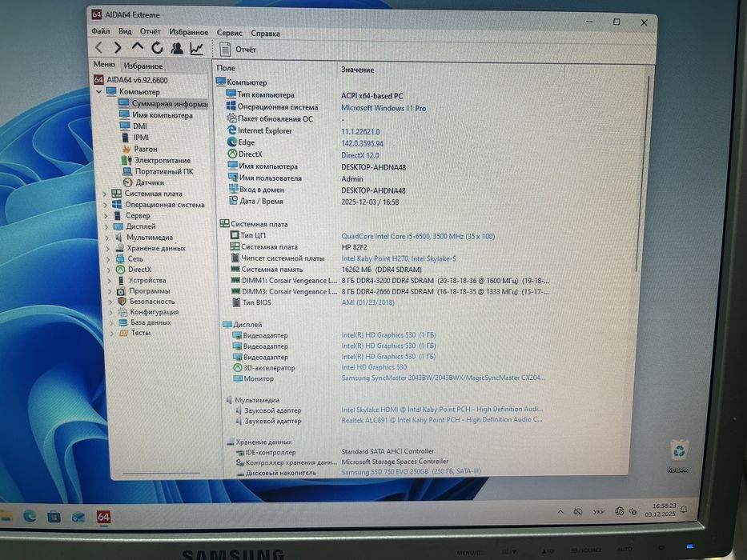Screen dimensions: 747x560
Task: Open the Recycle Bin on desktop
Action: (678, 456)
